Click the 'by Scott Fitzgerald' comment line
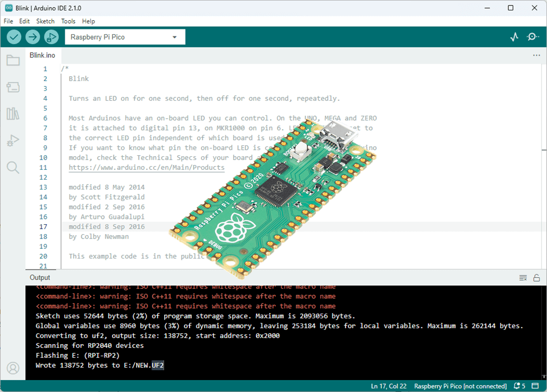This screenshot has width=547, height=392. click(x=107, y=197)
